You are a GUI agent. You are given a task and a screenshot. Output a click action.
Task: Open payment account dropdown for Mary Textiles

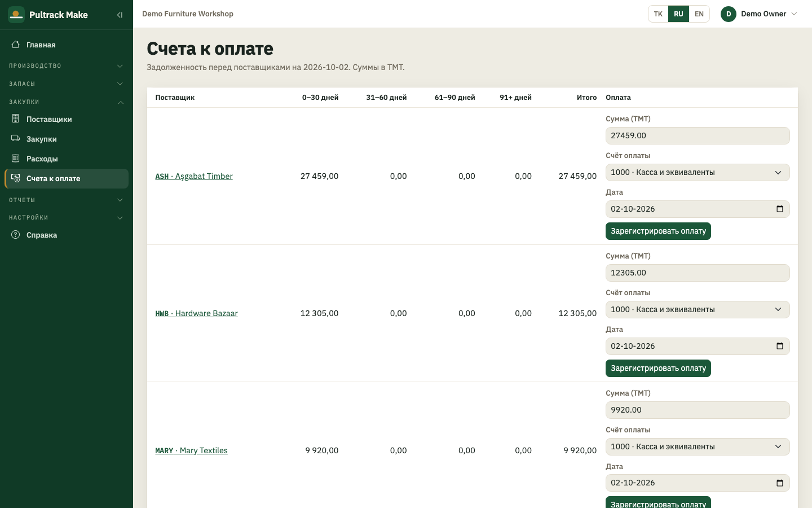pos(698,446)
